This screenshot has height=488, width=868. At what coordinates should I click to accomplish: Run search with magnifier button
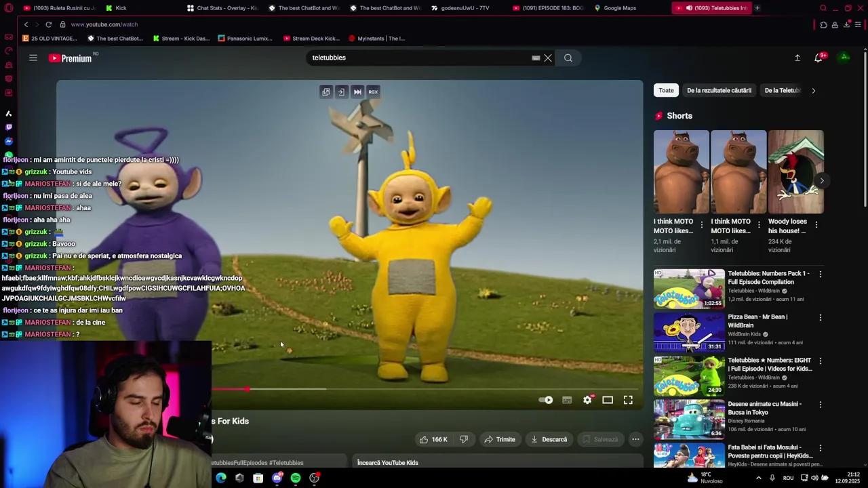[x=568, y=58]
